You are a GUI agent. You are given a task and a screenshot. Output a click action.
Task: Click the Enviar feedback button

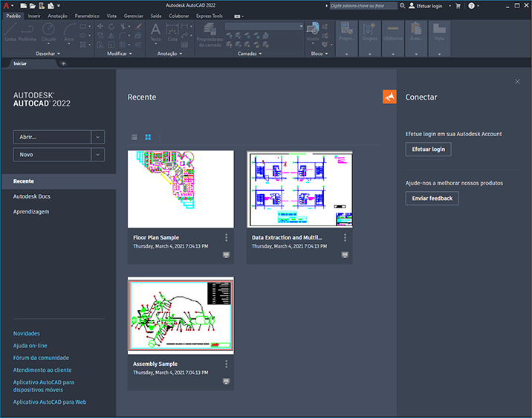point(432,199)
